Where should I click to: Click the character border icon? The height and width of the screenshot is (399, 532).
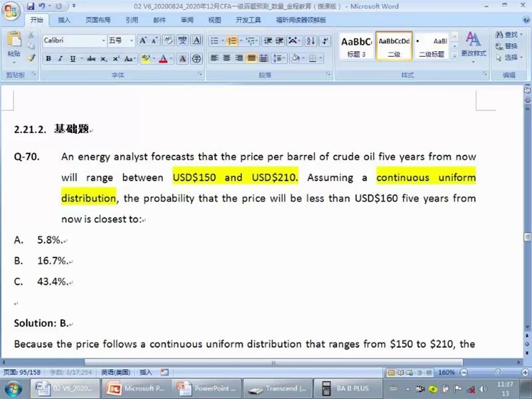coord(197,41)
